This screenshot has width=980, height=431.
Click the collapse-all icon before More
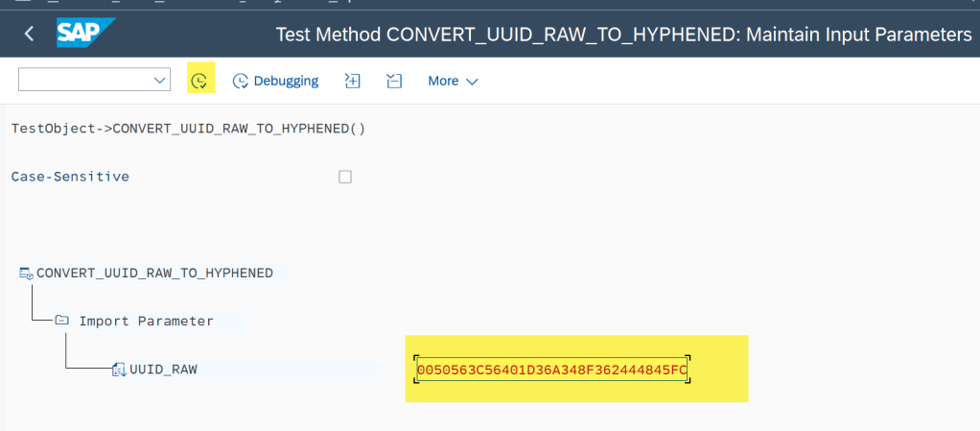tap(394, 81)
